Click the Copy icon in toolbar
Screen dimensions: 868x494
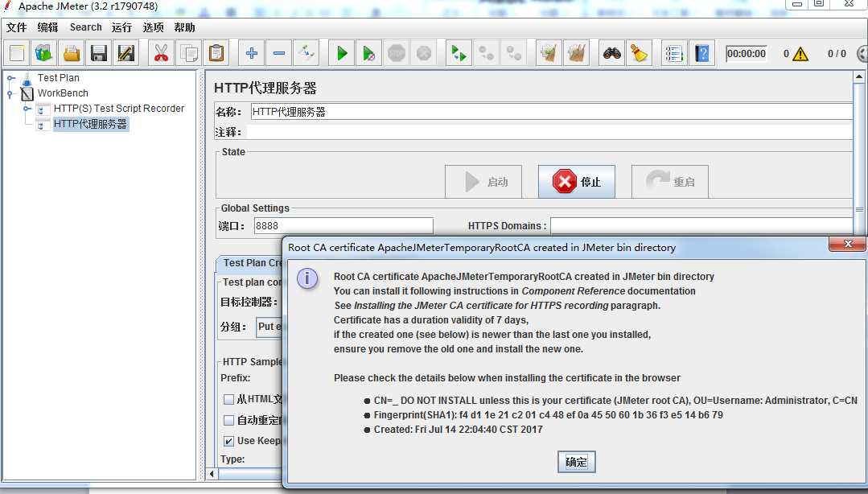tap(189, 54)
